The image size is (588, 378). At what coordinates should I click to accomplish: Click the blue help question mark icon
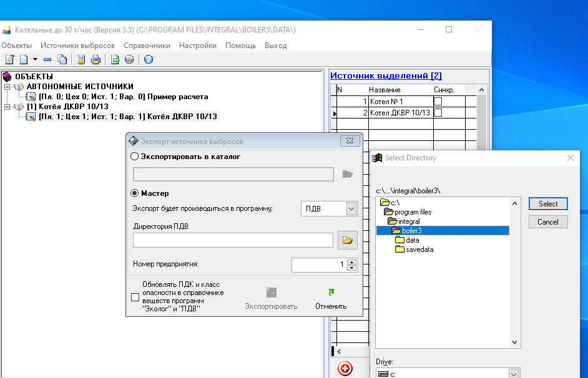coord(148,60)
